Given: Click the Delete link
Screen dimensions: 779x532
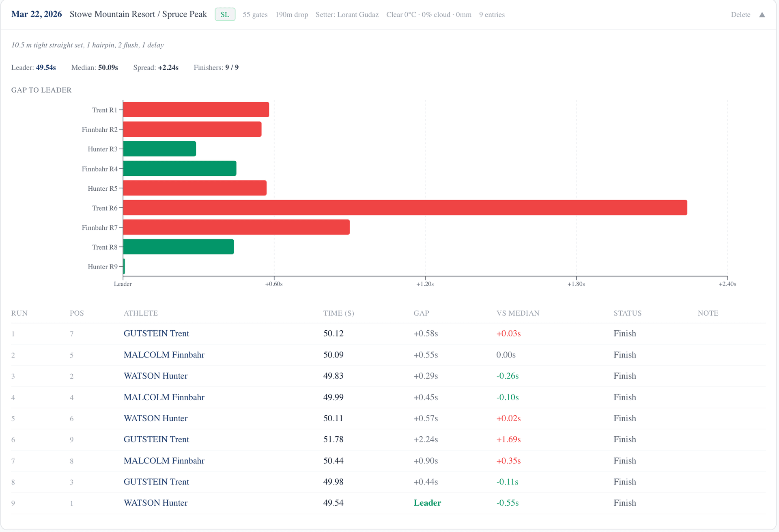Looking at the screenshot, I should (740, 15).
